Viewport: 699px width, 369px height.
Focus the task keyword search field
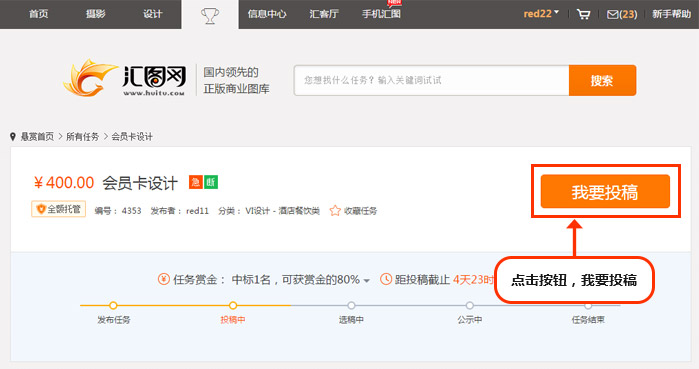[432, 80]
